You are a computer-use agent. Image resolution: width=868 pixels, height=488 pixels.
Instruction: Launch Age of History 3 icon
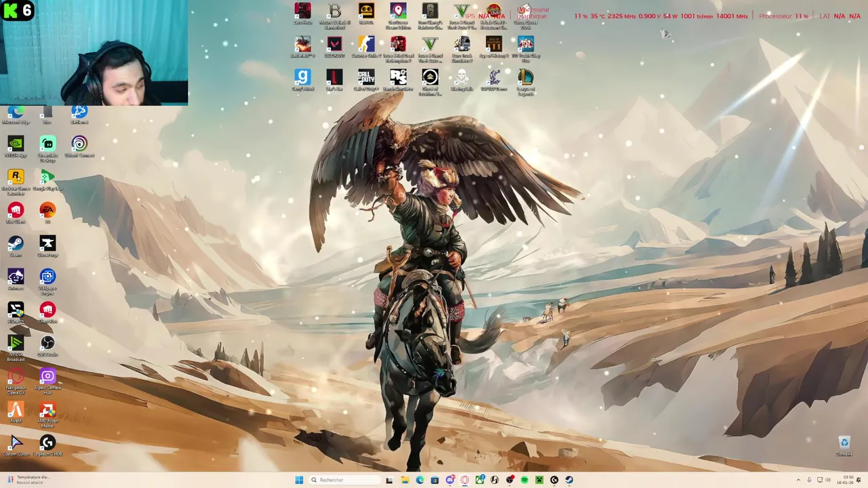(x=494, y=47)
